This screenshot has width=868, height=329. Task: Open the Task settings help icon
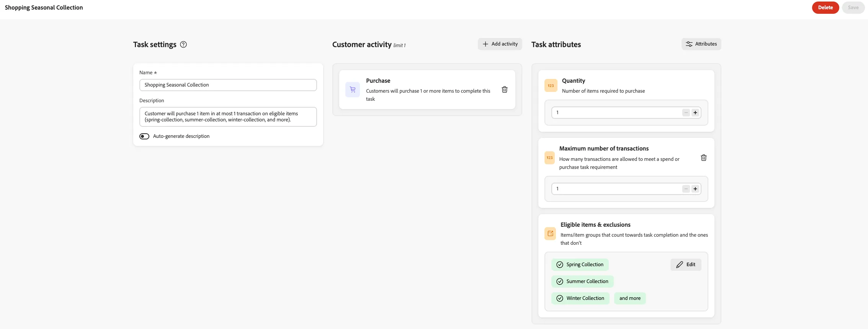pos(183,44)
